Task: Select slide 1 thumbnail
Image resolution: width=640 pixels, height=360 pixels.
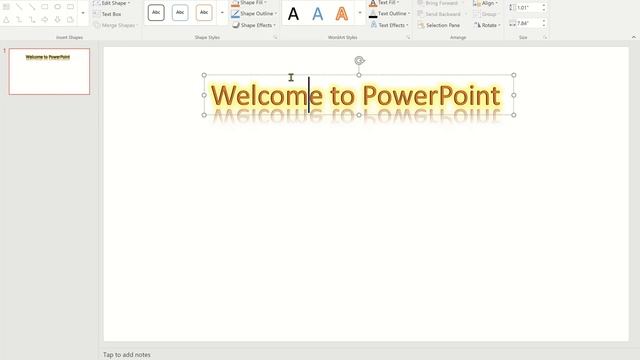Action: click(49, 71)
